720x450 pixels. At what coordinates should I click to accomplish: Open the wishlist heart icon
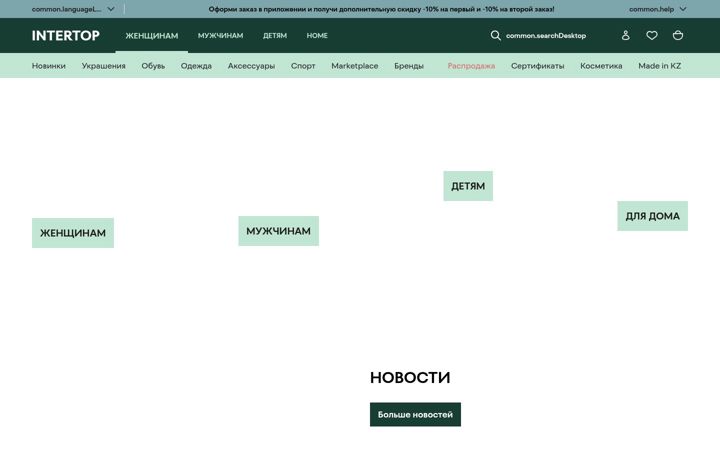coord(652,35)
